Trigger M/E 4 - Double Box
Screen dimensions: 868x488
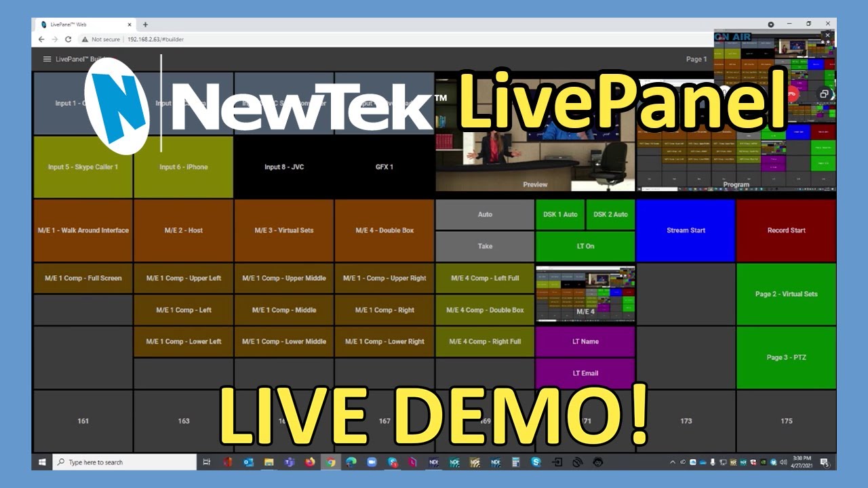(384, 230)
